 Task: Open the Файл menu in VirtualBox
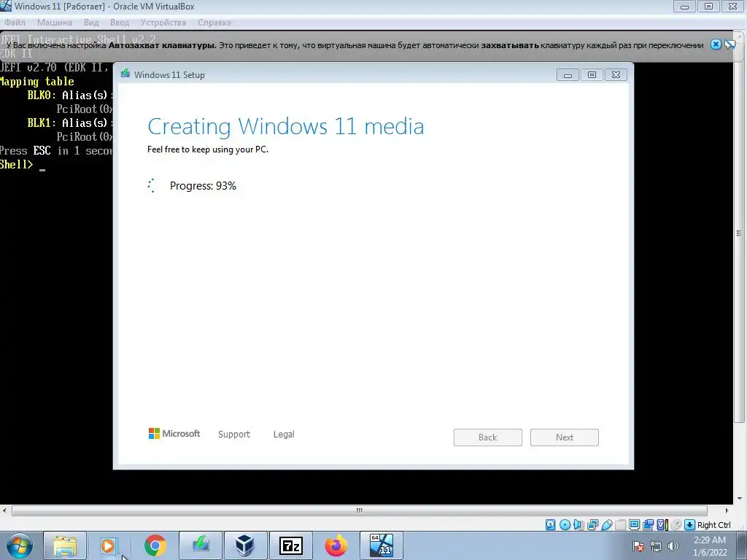click(x=15, y=23)
